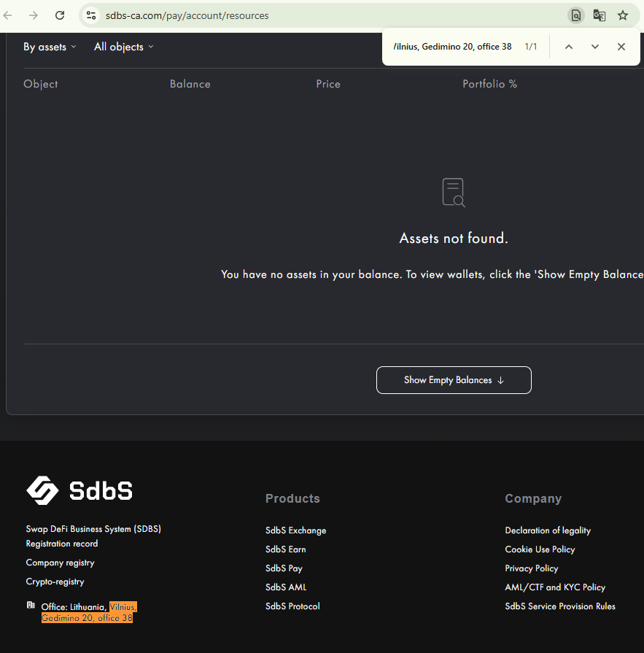Close the find bar

click(621, 47)
